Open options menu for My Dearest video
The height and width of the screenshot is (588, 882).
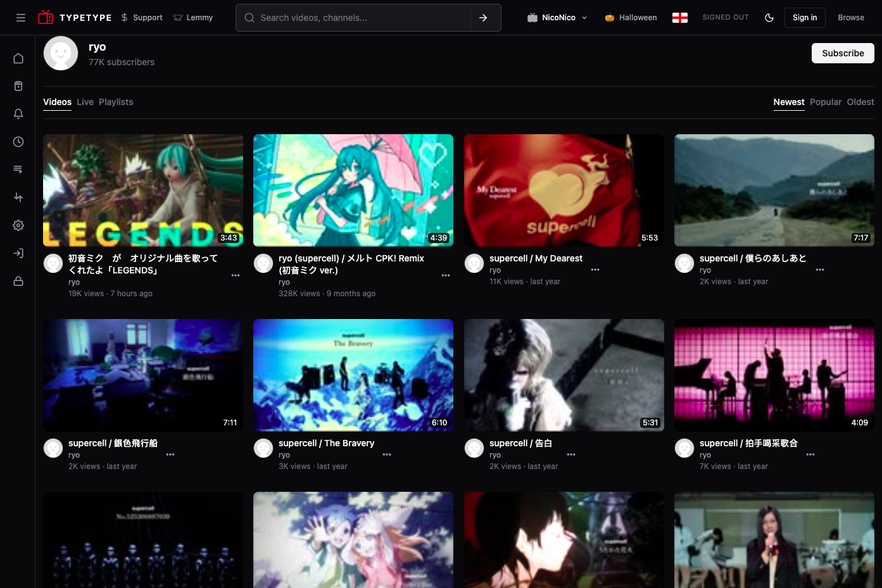tap(595, 270)
